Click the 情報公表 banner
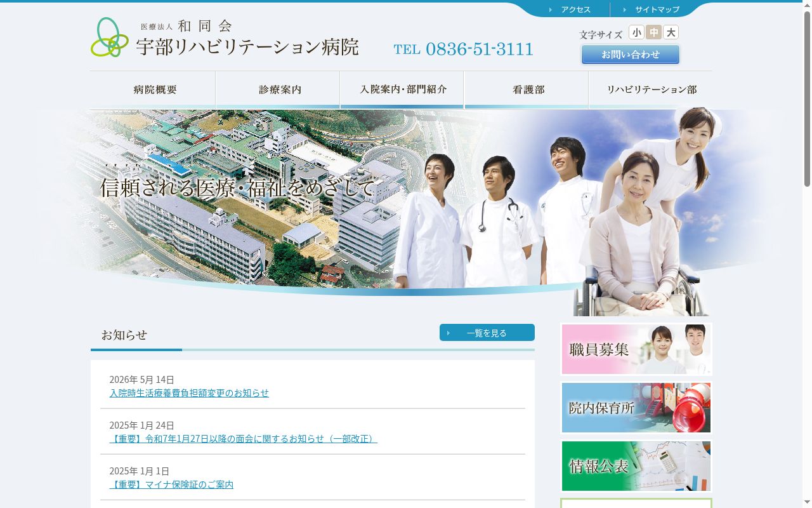The width and height of the screenshot is (812, 508). point(636,466)
